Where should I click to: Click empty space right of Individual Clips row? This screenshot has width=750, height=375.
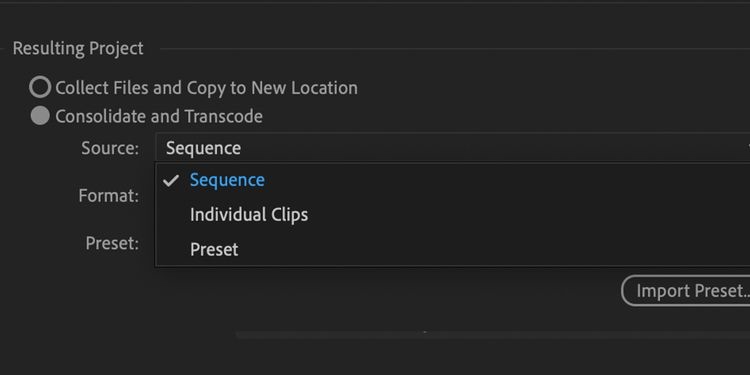point(526,214)
